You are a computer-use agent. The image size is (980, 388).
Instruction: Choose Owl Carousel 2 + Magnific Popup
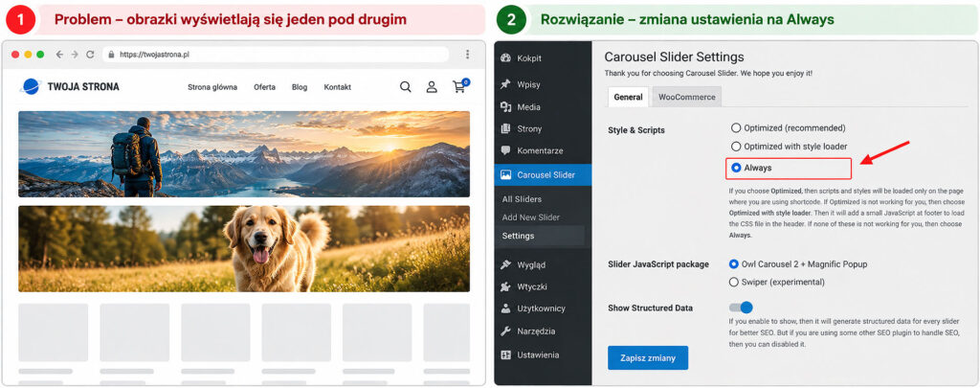point(734,264)
